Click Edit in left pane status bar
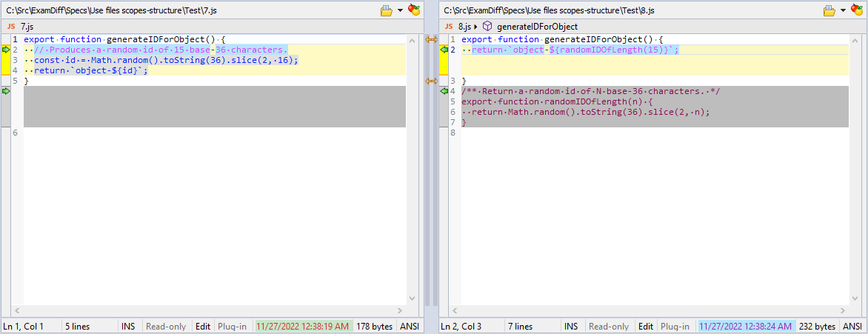 point(203,327)
